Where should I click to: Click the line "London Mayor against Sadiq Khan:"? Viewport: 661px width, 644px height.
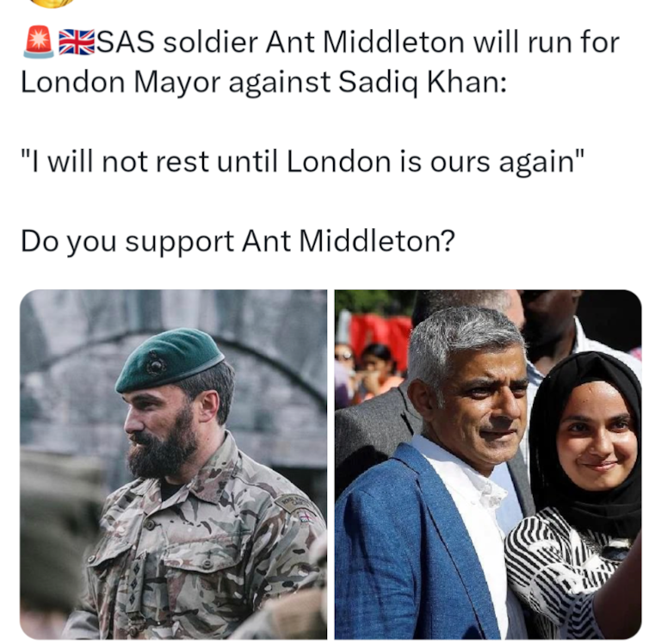click(x=263, y=83)
